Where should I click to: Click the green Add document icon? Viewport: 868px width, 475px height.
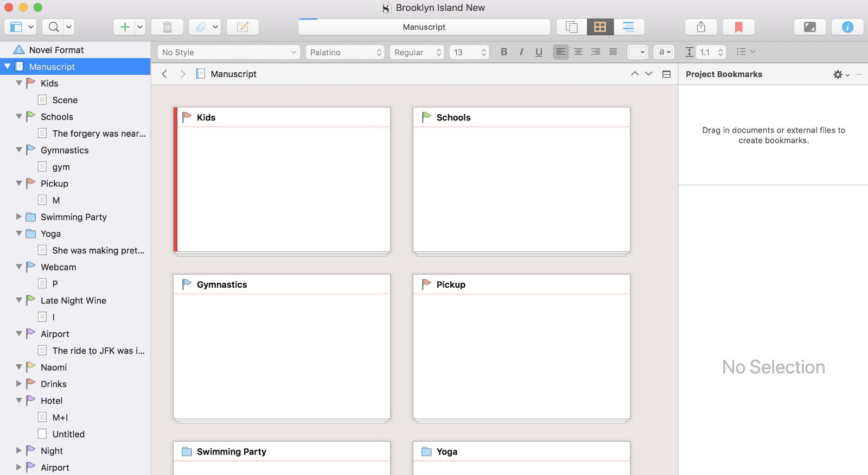pyautogui.click(x=124, y=27)
